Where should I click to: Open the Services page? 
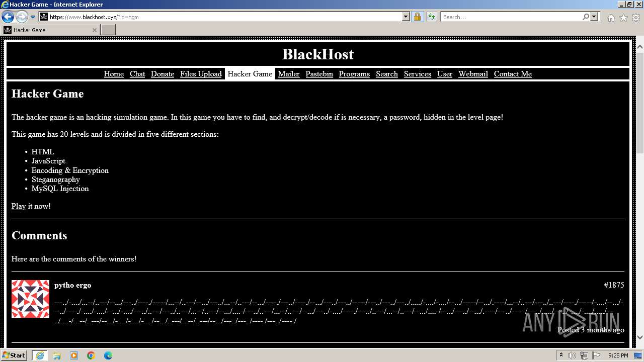click(x=418, y=74)
